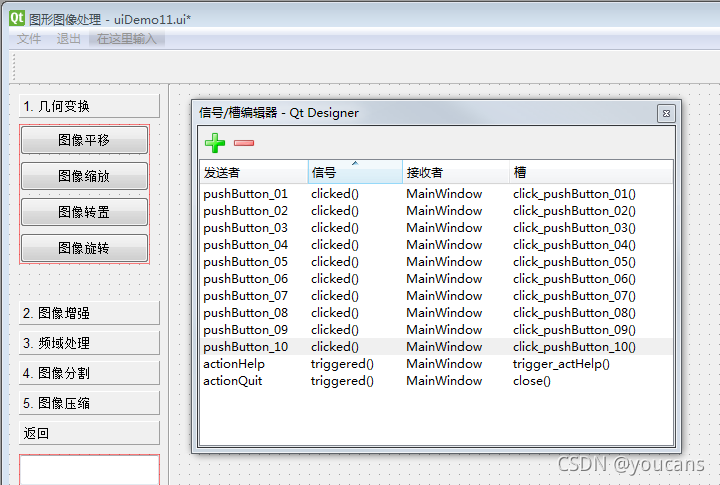
Task: Click the click_pushButton_04() slot cell
Action: coord(574,245)
